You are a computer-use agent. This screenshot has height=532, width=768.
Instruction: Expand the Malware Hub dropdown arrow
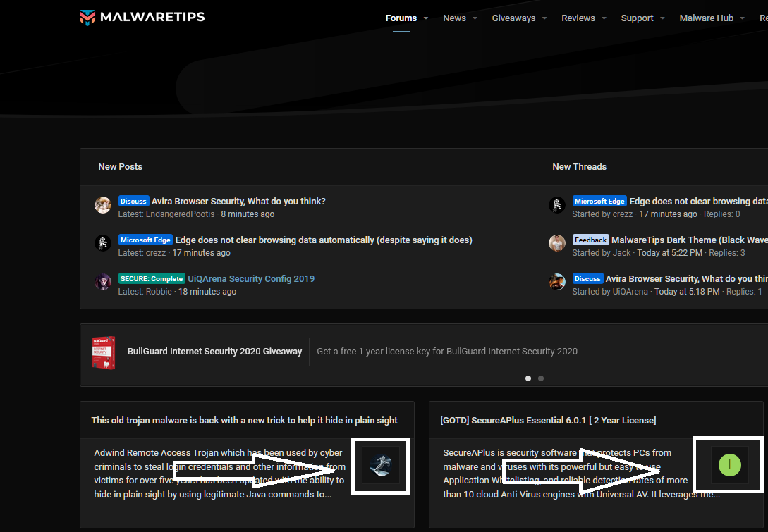pyautogui.click(x=742, y=18)
